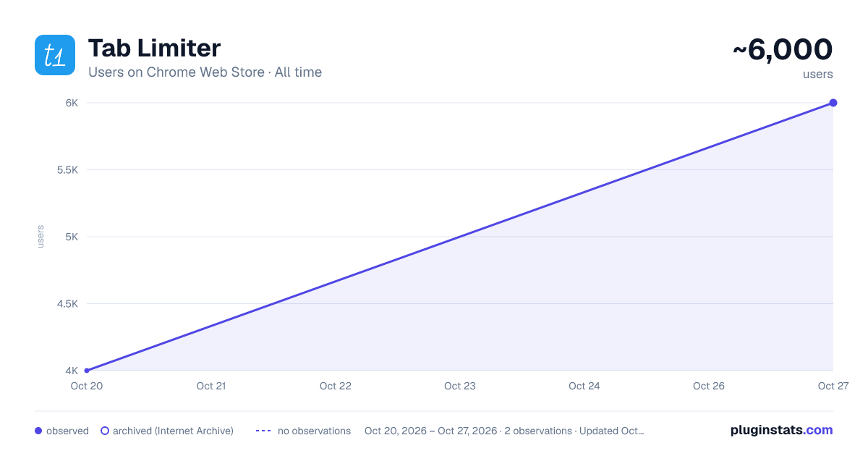The width and height of the screenshot is (868, 456).
Task: Click the 5.5K y-axis label
Action: [67, 170]
